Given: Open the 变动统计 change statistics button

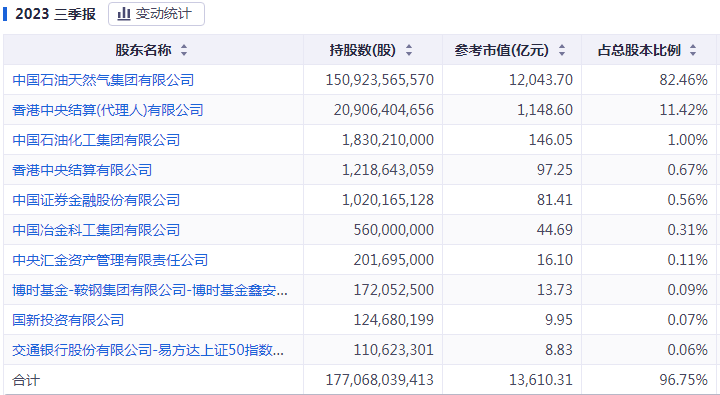Looking at the screenshot, I should [156, 14].
